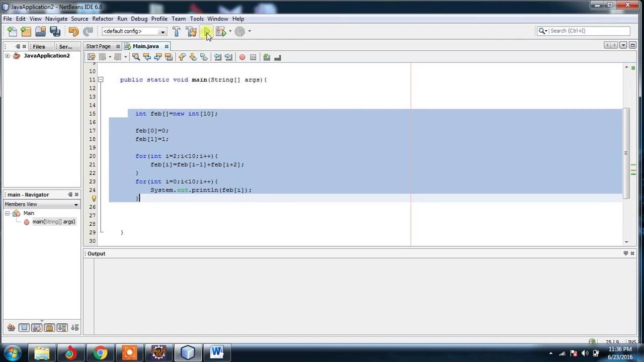Expand the JavaApplication2 project node
The width and height of the screenshot is (644, 362).
[8, 56]
